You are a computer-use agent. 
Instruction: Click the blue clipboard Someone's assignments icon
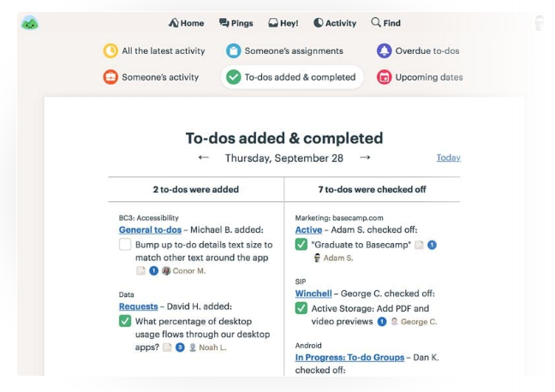coord(233,50)
